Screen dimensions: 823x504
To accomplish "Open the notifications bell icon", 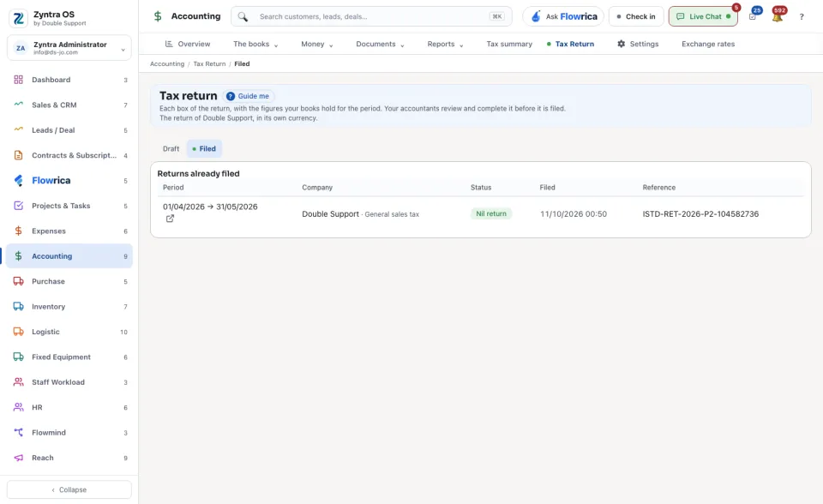I will pos(778,17).
